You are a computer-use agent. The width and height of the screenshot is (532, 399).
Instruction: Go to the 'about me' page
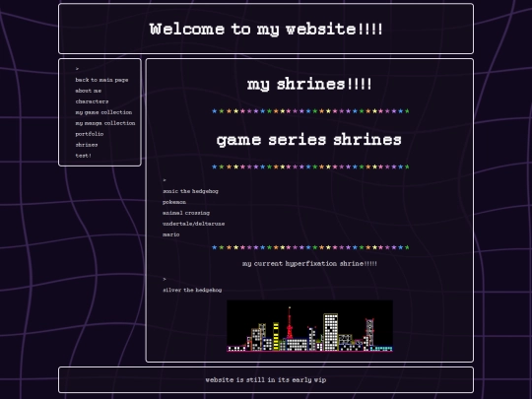click(89, 91)
